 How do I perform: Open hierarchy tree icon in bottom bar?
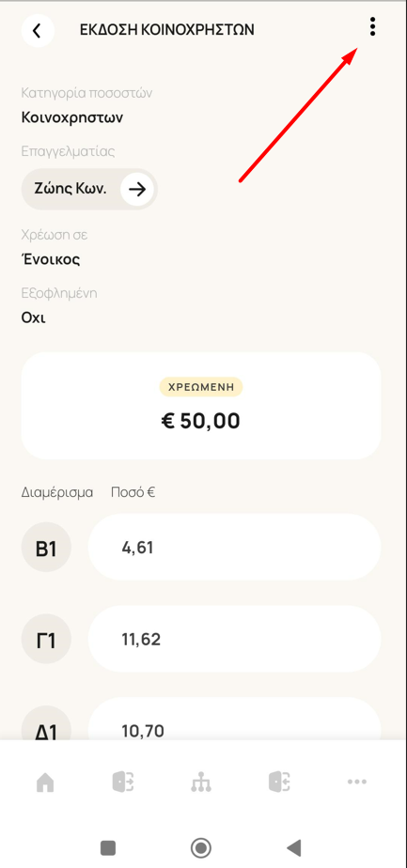(201, 783)
